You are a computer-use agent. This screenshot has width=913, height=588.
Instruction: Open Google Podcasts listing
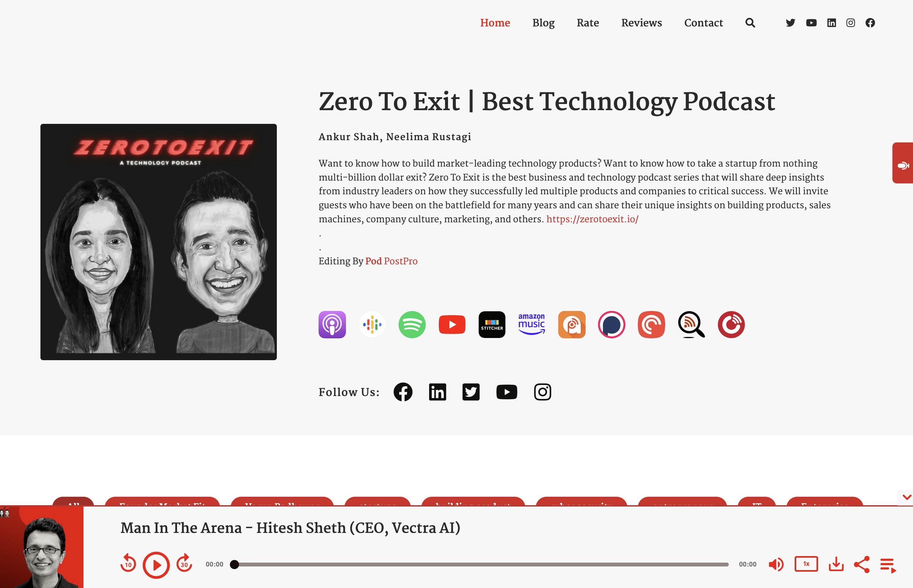point(371,325)
